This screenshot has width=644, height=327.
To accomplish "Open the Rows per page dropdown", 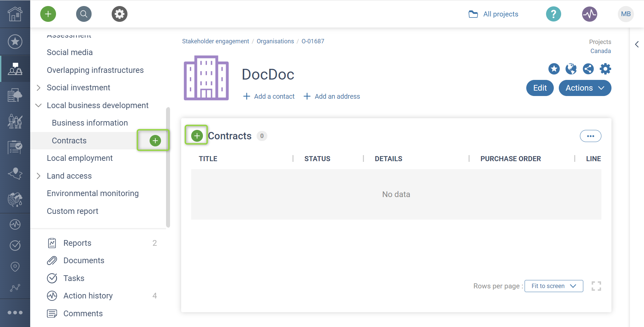I will coord(554,286).
